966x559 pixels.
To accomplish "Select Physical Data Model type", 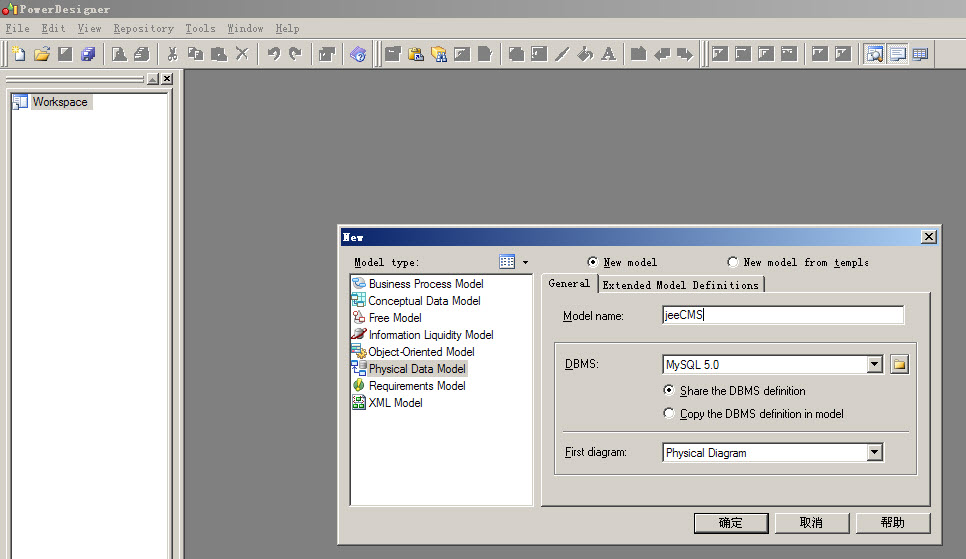I will click(417, 369).
